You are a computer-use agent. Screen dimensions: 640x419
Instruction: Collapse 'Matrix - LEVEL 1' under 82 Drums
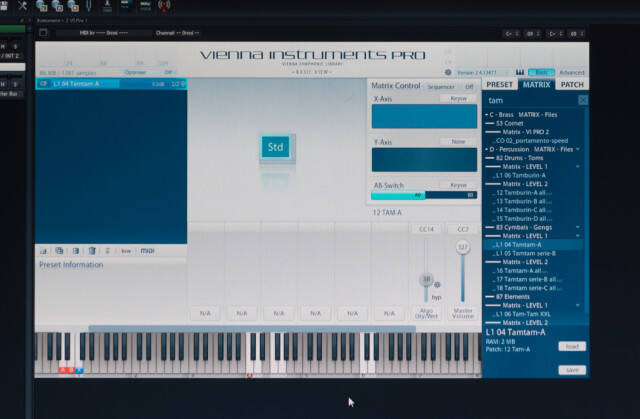[578, 166]
